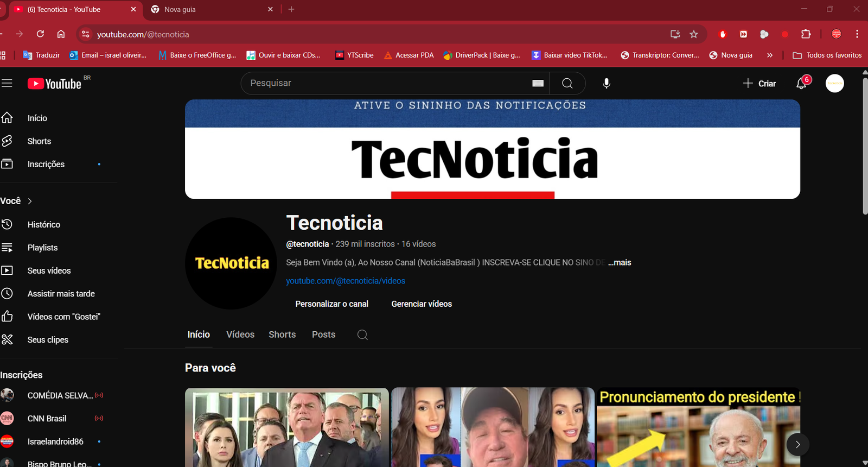868x467 pixels.
Task: Click Gerenciar vídeos button
Action: (422, 304)
